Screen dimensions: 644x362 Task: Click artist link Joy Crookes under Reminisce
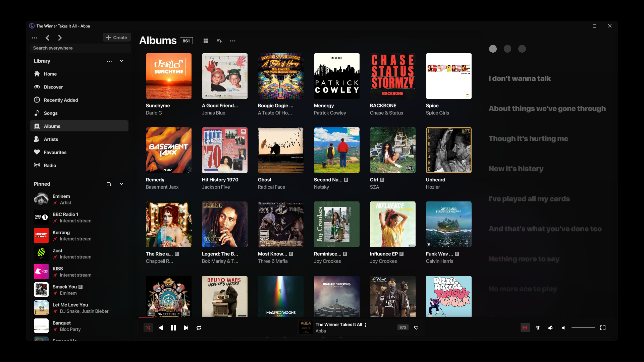click(x=327, y=261)
